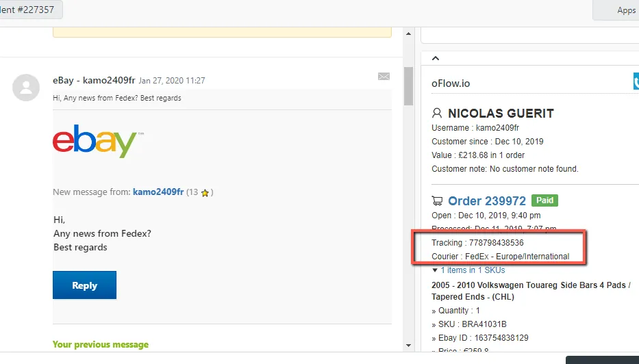This screenshot has width=639, height=364.
Task: Click Value : £218.68 in 1 order
Action: point(478,155)
